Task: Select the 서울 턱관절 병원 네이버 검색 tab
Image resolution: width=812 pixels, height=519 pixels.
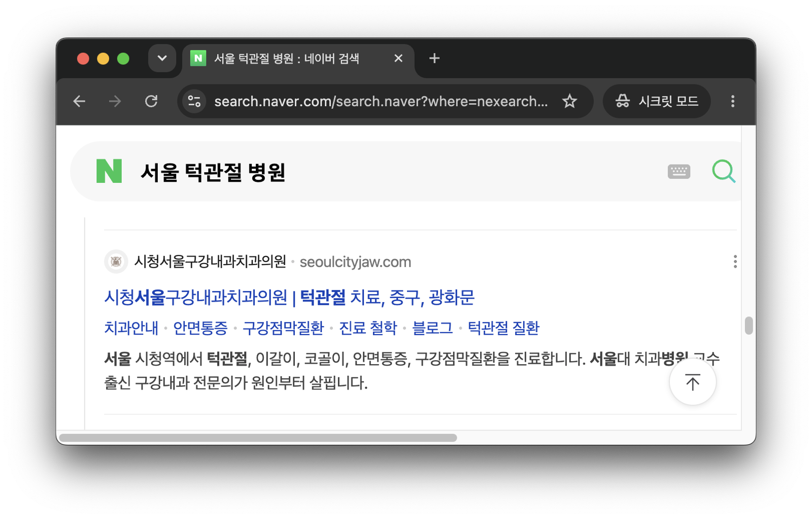Action: (x=298, y=58)
